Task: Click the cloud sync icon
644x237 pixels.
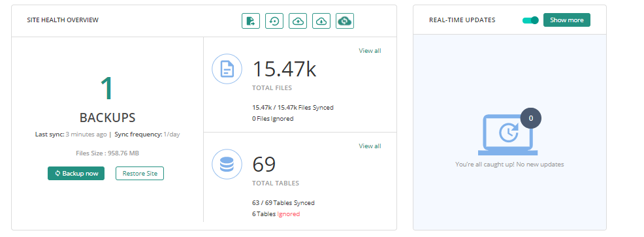Action: click(x=345, y=21)
